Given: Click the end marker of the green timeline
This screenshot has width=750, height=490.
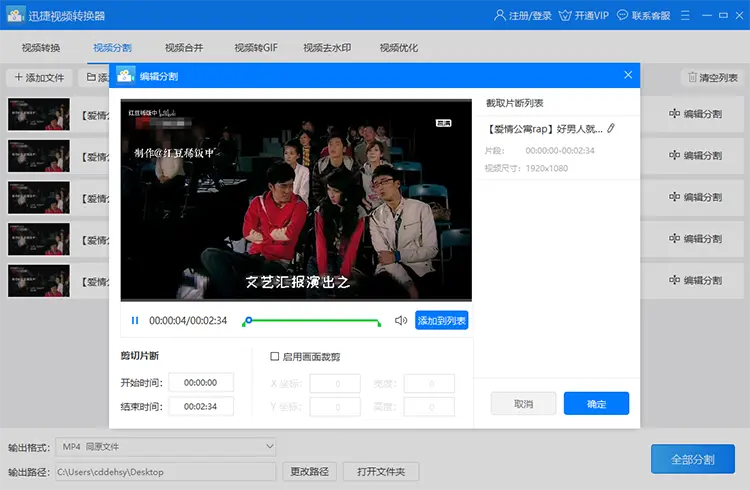Looking at the screenshot, I should click(379, 323).
